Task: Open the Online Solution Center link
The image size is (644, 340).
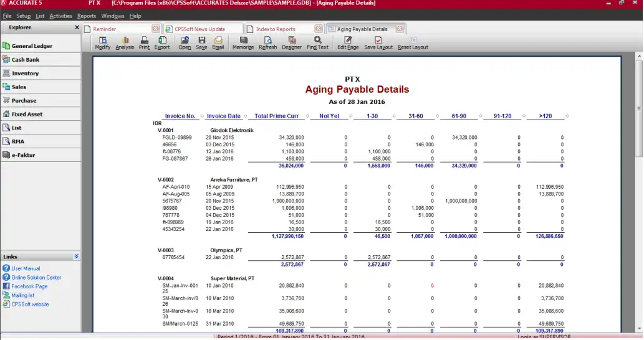Action: (x=36, y=278)
